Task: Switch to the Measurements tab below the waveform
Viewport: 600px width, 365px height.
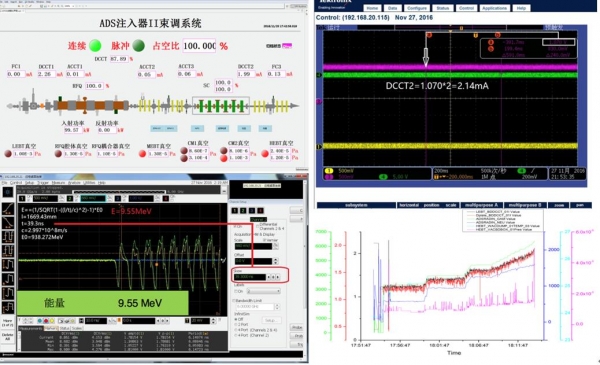Action: pos(30,328)
